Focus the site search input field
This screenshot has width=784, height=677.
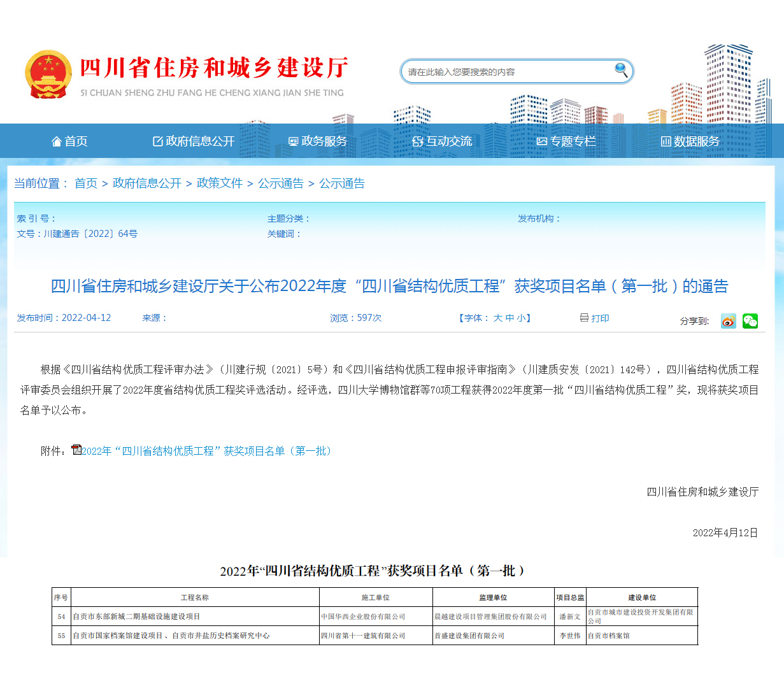[508, 72]
